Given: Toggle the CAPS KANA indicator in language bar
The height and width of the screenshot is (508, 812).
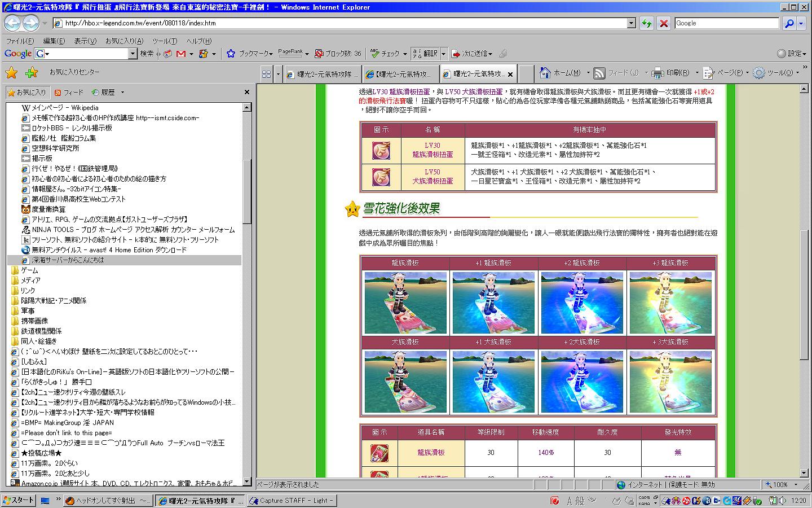Looking at the screenshot, I should (644, 501).
